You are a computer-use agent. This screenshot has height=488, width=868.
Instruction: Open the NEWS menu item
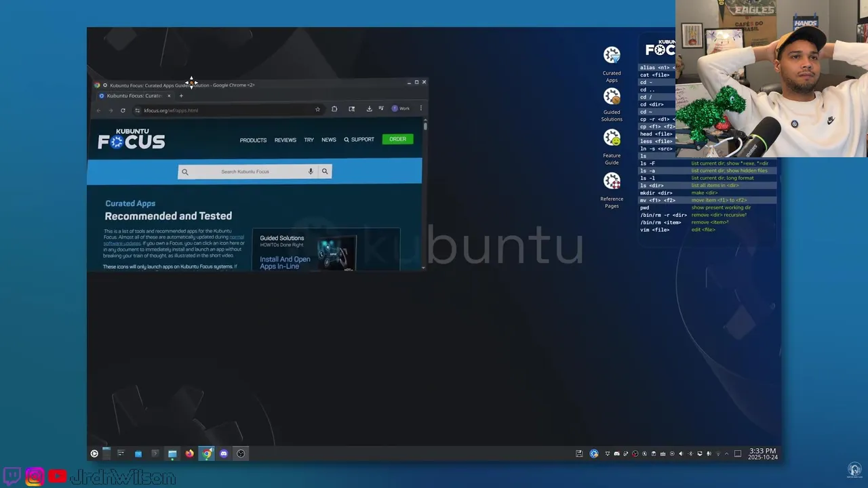coord(329,140)
